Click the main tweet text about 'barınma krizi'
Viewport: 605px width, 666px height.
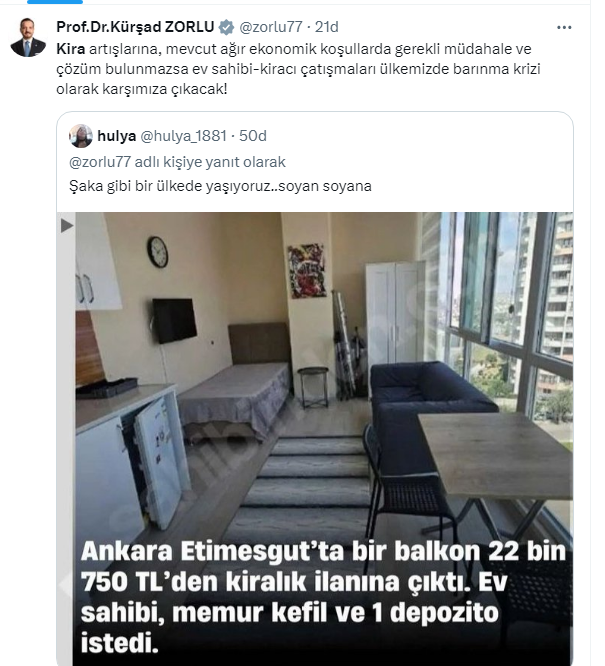click(x=298, y=69)
